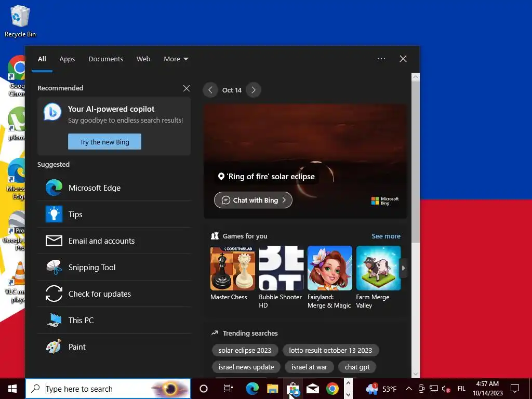This screenshot has height=399, width=532.
Task: Launch Snipping Tool from suggestions
Action: click(x=114, y=267)
